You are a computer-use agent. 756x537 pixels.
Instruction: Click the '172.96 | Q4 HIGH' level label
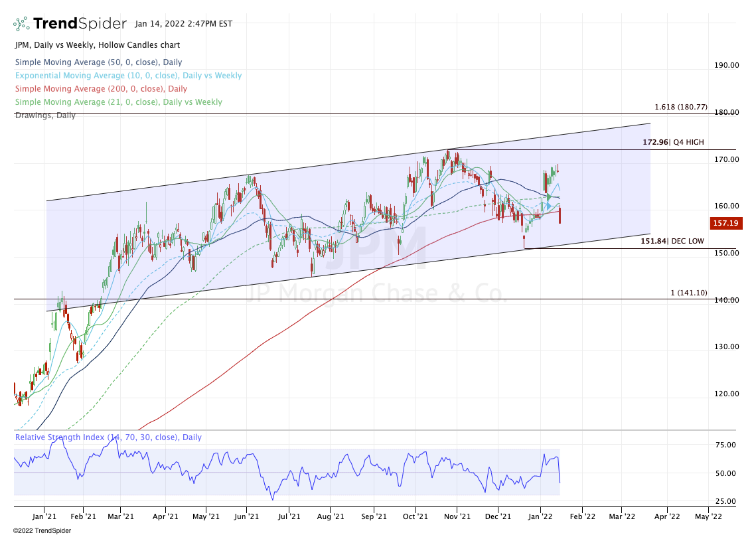click(x=673, y=142)
